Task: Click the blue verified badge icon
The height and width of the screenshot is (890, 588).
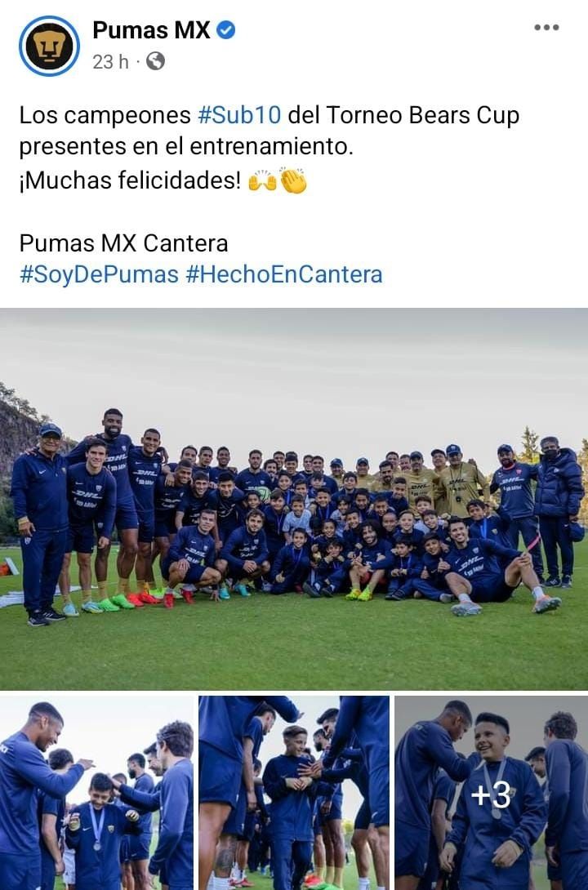Action: (x=226, y=30)
